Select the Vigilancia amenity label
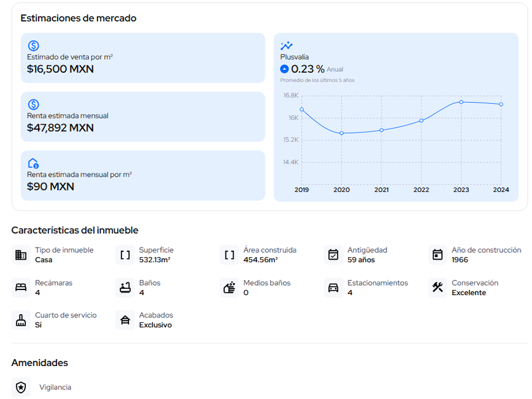Screen dimensions: 532x399 pos(55,387)
